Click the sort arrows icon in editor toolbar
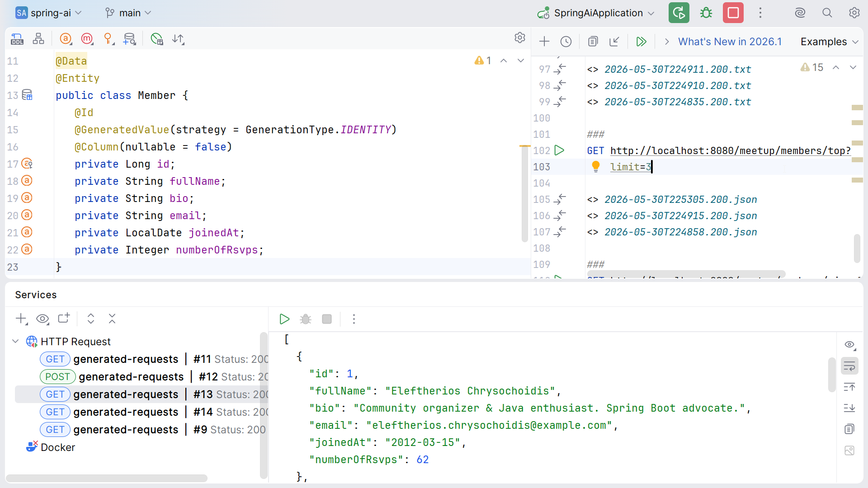 pyautogui.click(x=178, y=39)
